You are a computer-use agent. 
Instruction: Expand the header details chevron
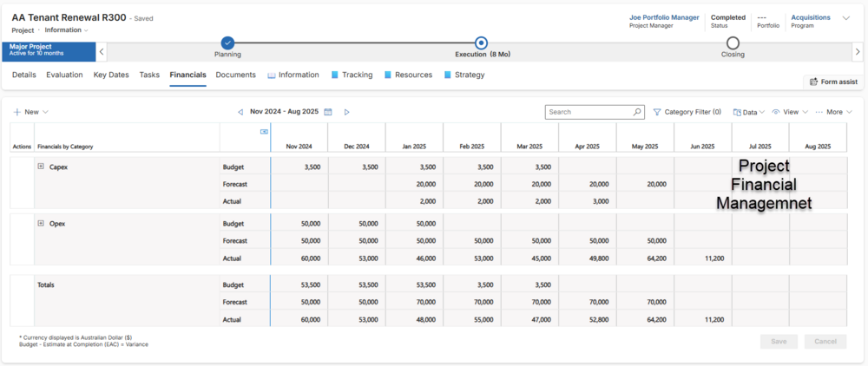846,18
